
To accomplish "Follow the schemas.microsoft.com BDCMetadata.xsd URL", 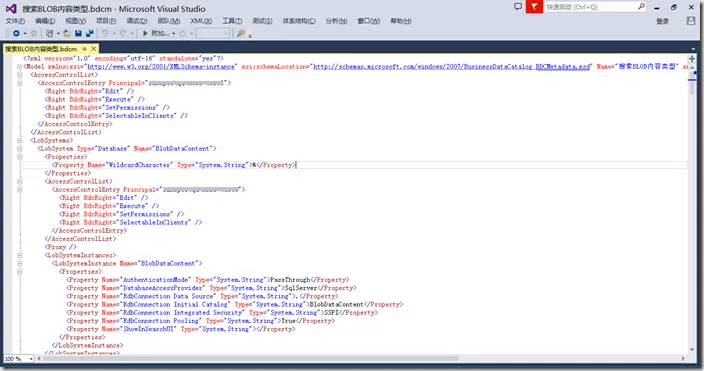I will pyautogui.click(x=451, y=66).
